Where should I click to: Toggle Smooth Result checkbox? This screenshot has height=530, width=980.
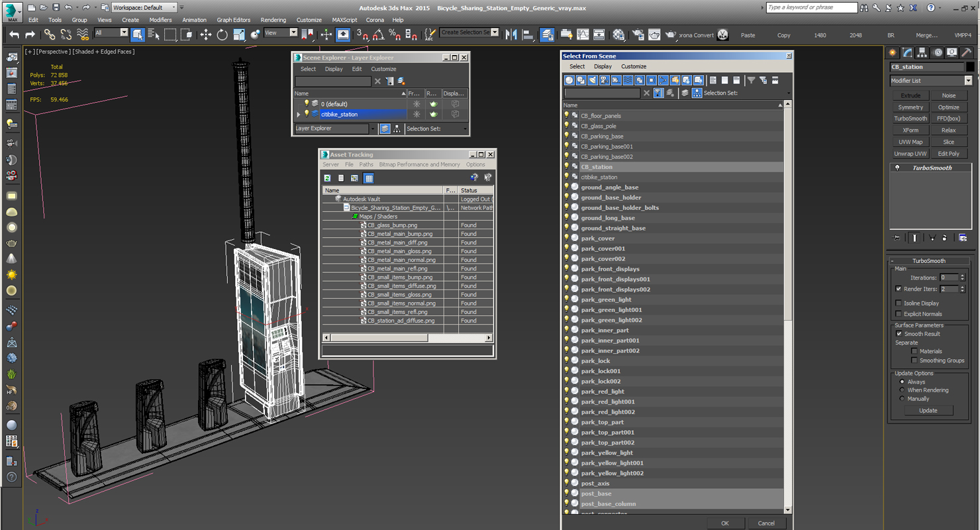[x=899, y=334]
